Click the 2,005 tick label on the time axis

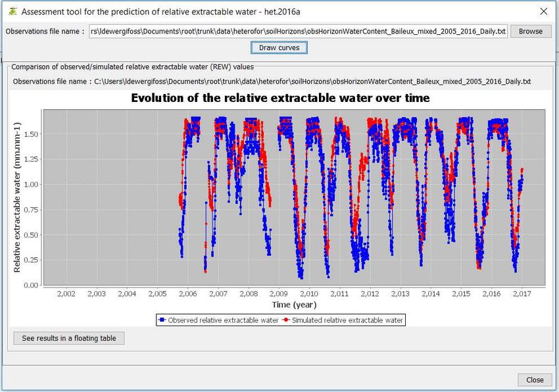[158, 293]
